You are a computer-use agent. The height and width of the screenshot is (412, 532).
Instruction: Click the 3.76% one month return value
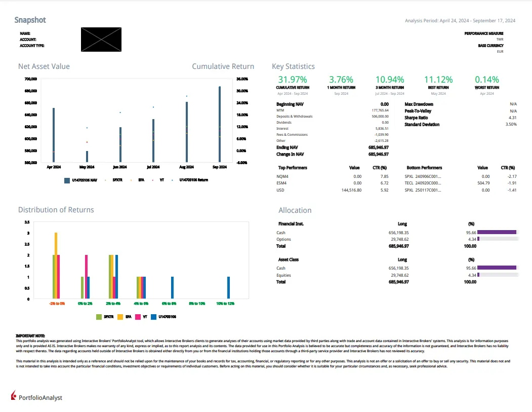pyautogui.click(x=341, y=80)
